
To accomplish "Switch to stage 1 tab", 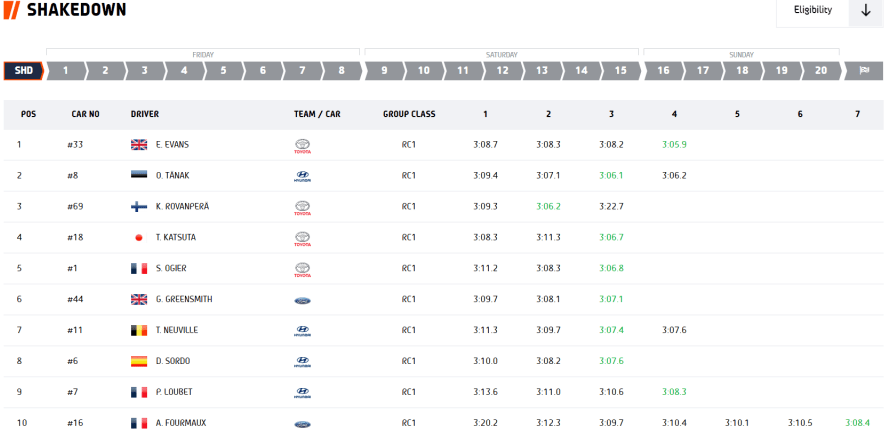I will 65,71.
